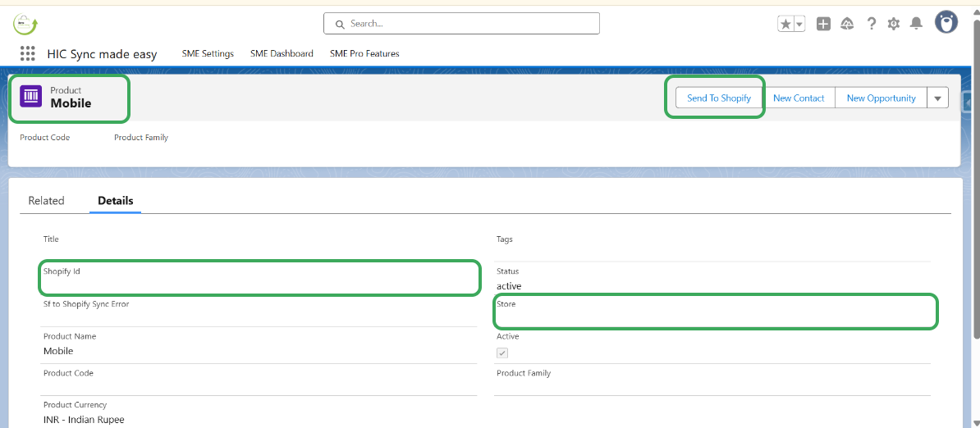Viewport: 980px width, 428px height.
Task: Click the scrollbar down arrow
Action: pos(975,422)
